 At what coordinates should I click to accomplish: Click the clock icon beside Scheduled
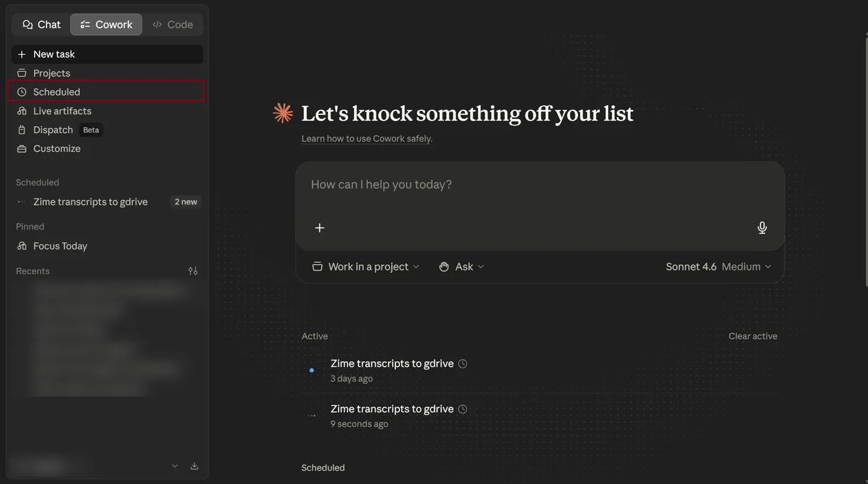[x=22, y=92]
